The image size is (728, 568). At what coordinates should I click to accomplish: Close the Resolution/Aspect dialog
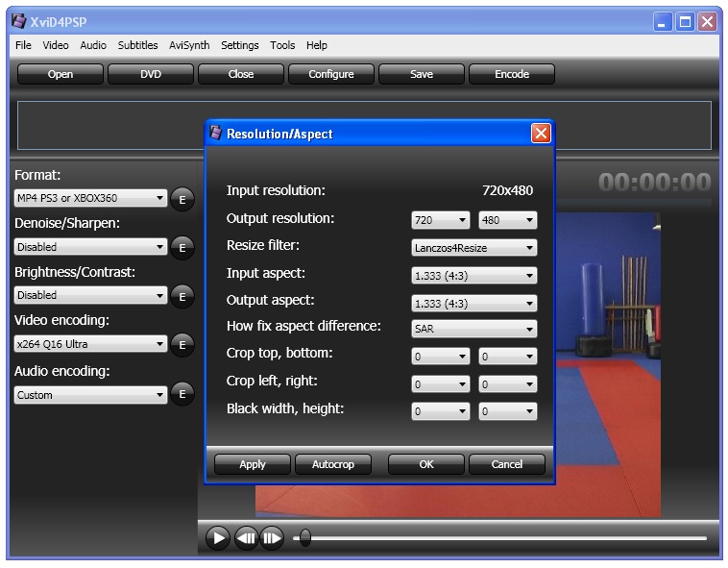point(541,134)
